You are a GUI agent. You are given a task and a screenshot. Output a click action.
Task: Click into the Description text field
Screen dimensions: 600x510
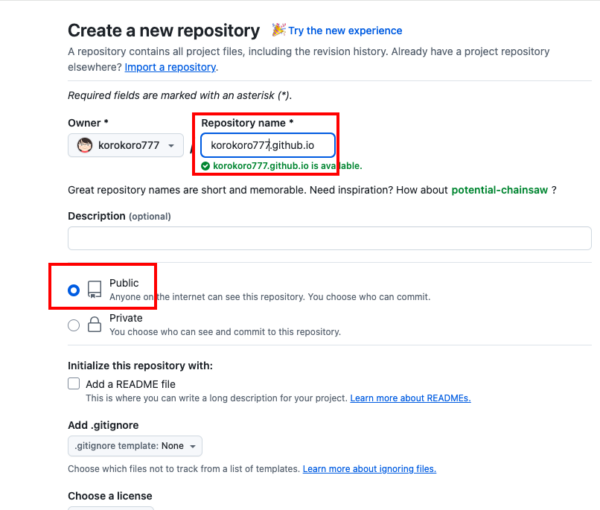tap(329, 238)
